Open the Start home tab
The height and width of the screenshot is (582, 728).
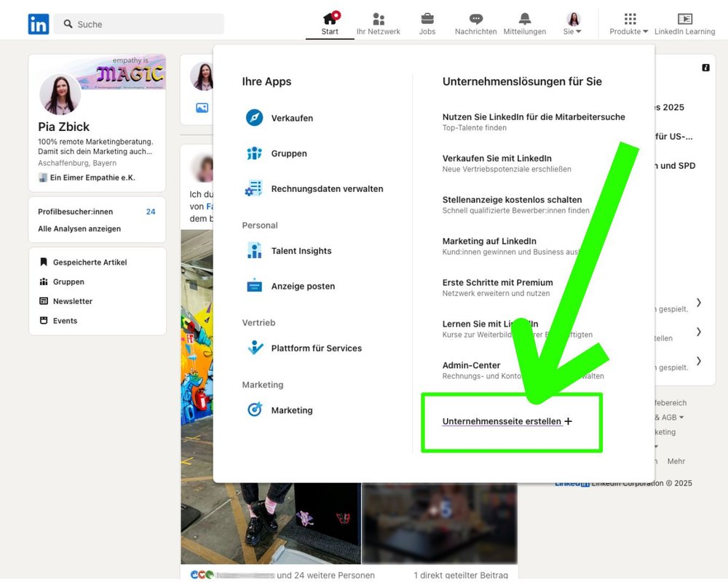click(330, 24)
